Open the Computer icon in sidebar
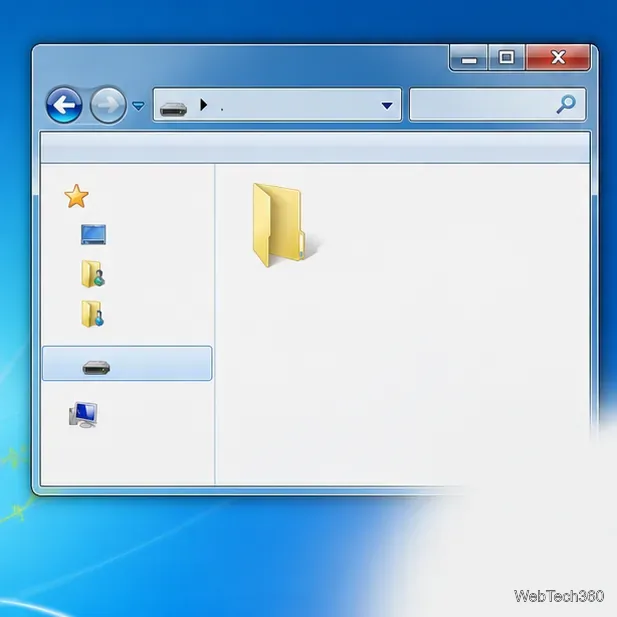This screenshot has height=617, width=617. tap(83, 414)
